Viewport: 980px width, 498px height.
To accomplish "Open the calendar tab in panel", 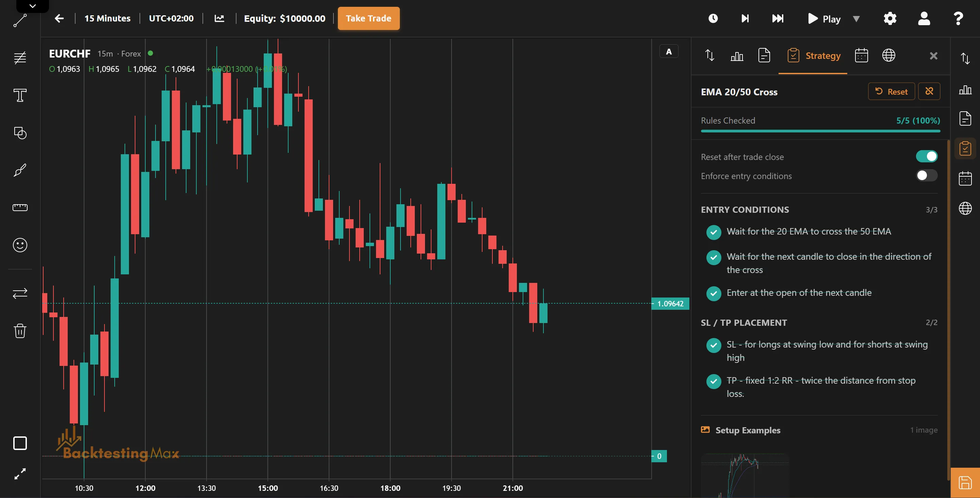I will pos(861,55).
